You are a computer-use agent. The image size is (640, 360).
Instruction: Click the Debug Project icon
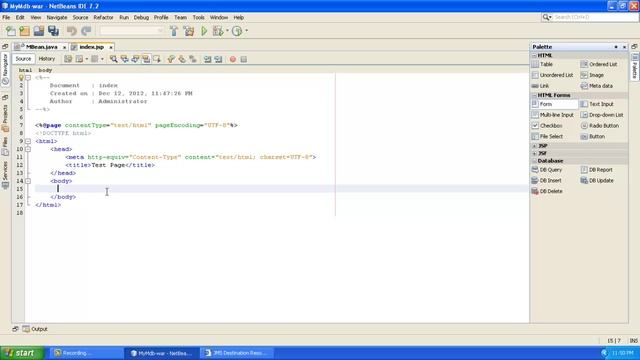tap(218, 31)
